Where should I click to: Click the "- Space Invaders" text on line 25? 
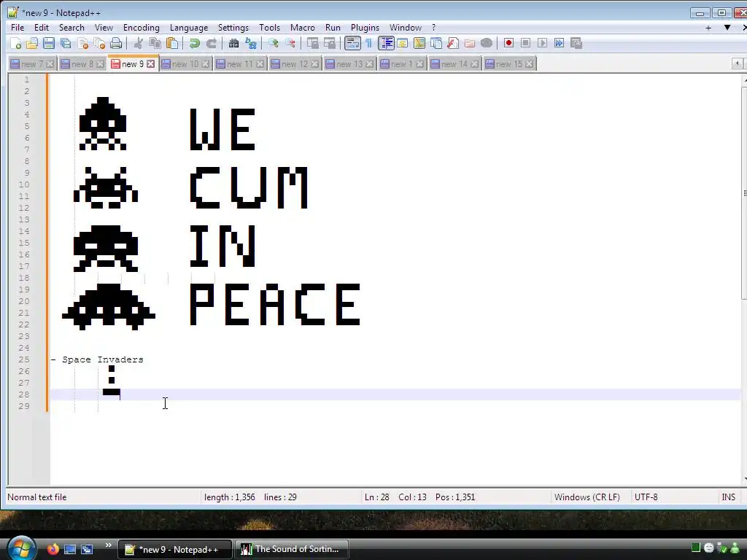point(97,359)
